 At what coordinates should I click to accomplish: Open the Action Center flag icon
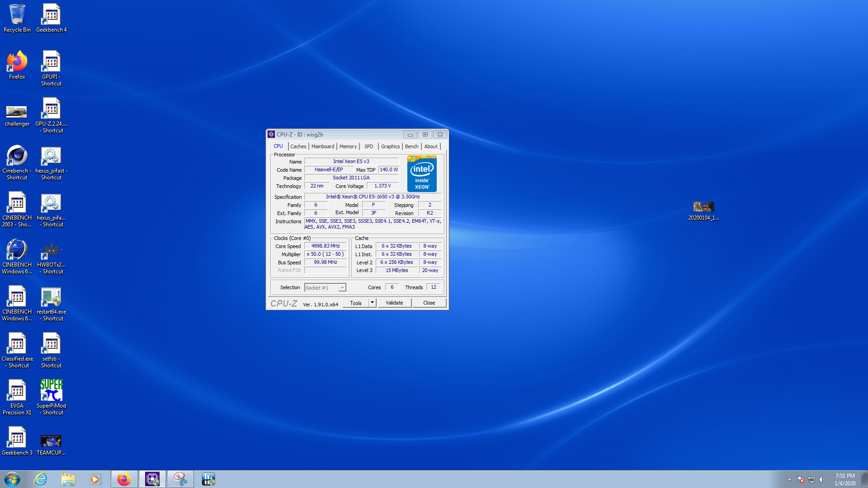801,479
